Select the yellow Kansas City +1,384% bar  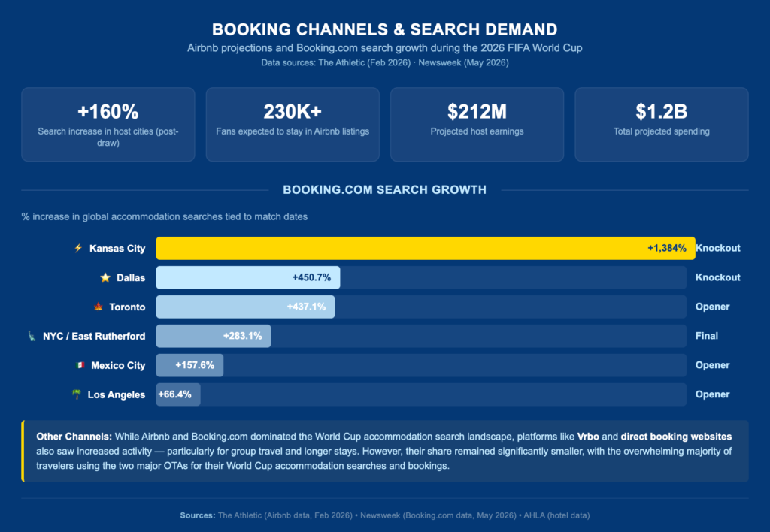pyautogui.click(x=426, y=248)
